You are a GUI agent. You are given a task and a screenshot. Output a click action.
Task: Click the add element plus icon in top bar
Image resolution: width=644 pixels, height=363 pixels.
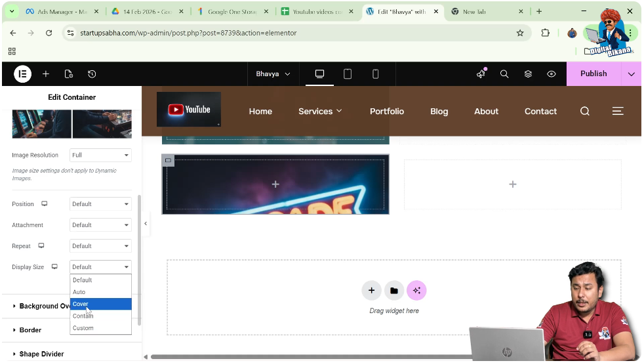point(46,74)
